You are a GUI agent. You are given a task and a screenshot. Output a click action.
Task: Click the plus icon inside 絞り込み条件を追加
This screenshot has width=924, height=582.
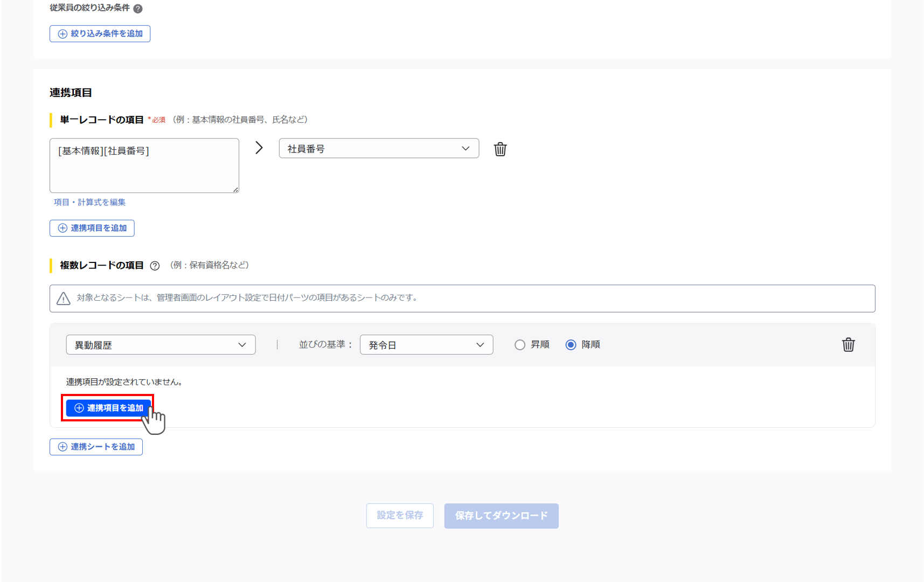61,33
